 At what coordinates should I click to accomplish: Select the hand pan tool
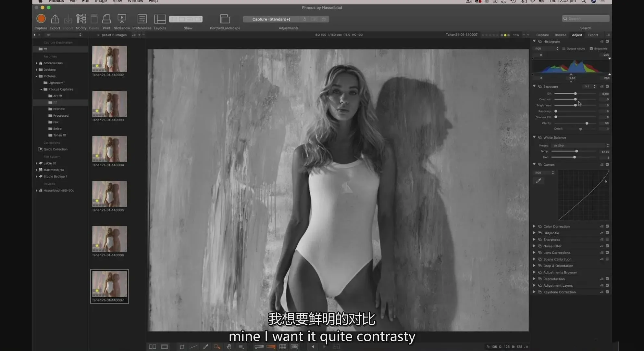[229, 347]
